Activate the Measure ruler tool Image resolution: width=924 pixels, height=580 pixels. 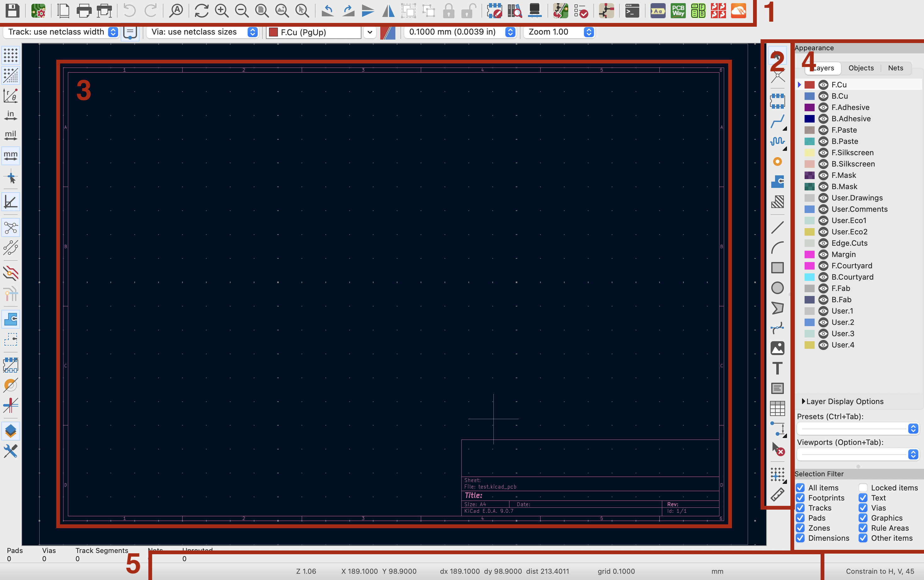777,495
